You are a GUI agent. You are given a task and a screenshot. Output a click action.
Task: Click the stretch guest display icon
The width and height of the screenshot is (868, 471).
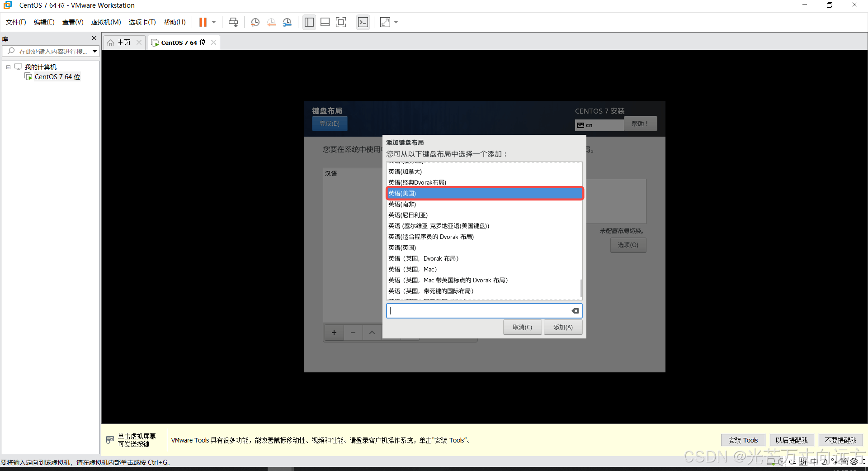click(385, 22)
